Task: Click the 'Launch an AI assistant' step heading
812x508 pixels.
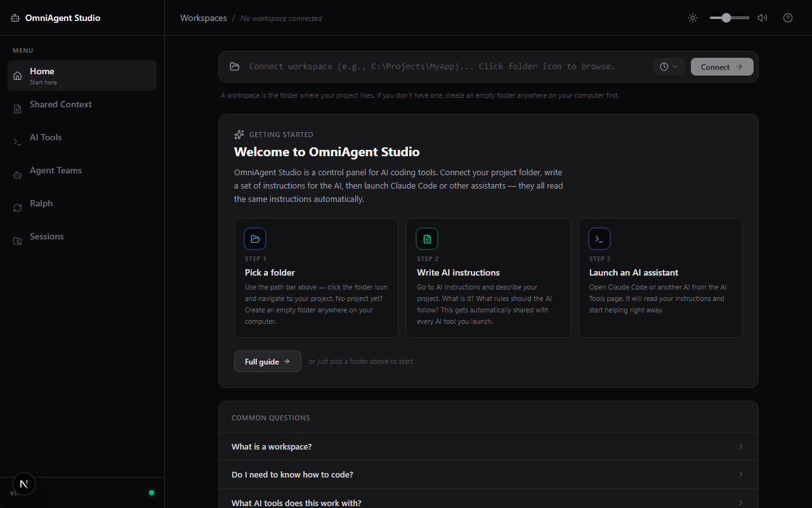Action: point(634,272)
